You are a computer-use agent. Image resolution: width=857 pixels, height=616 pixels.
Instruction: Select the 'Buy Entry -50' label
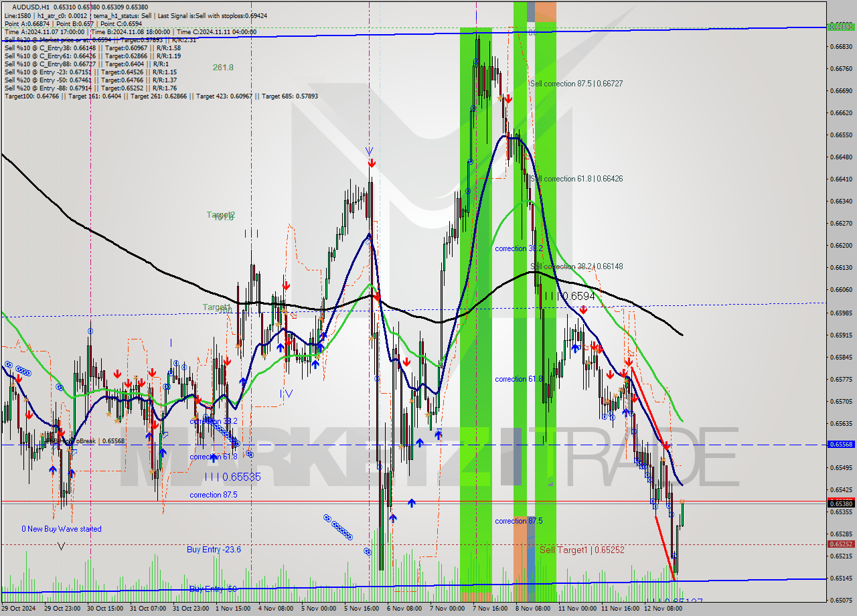pyautogui.click(x=213, y=589)
